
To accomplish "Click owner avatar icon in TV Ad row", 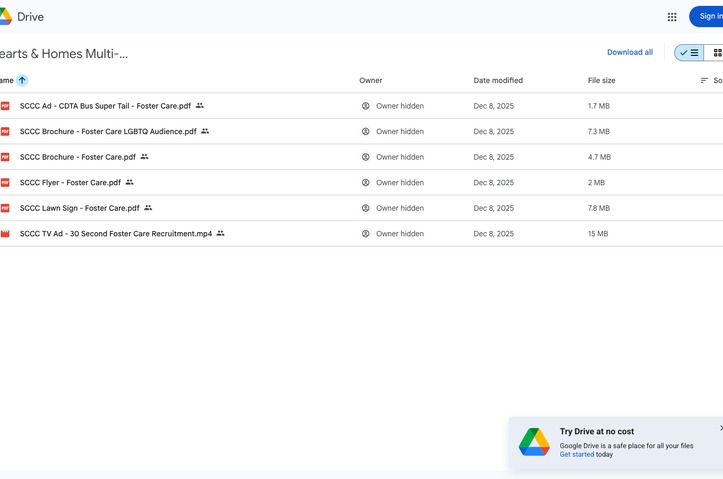I will point(365,234).
